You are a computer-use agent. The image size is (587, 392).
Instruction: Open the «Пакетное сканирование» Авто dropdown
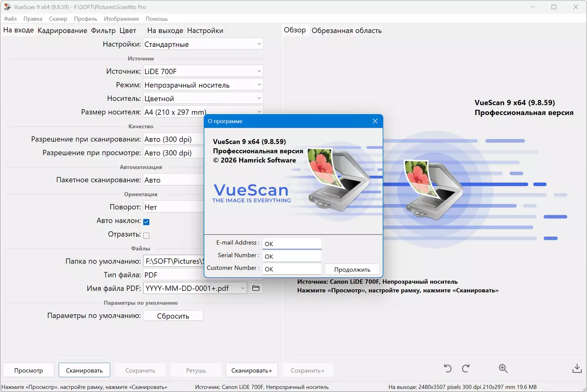[x=173, y=180]
